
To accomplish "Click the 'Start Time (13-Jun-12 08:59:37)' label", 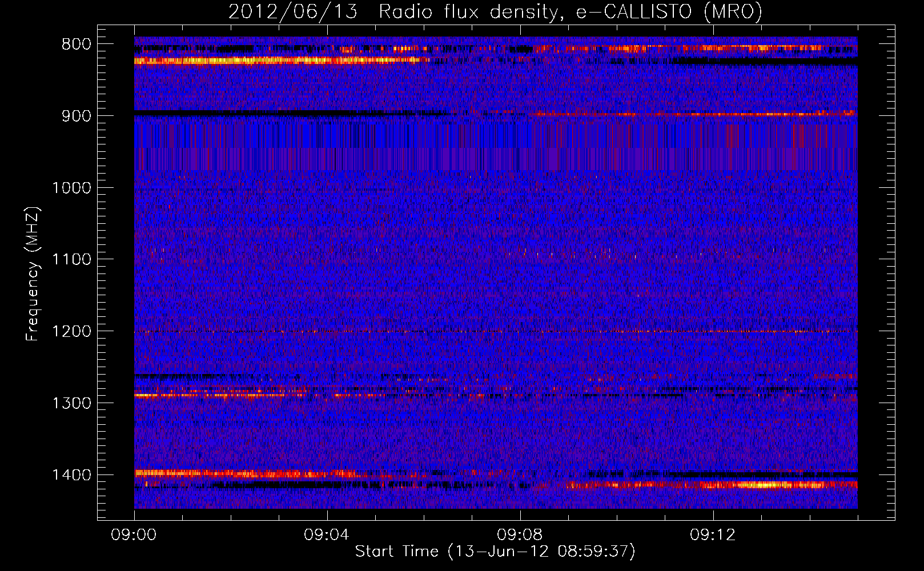I will click(x=495, y=552).
